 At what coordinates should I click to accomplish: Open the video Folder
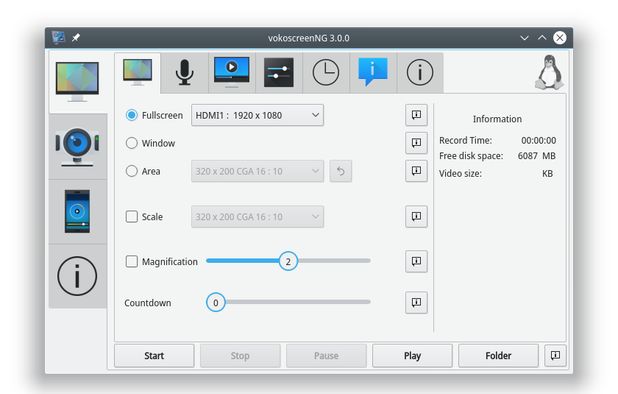point(498,356)
